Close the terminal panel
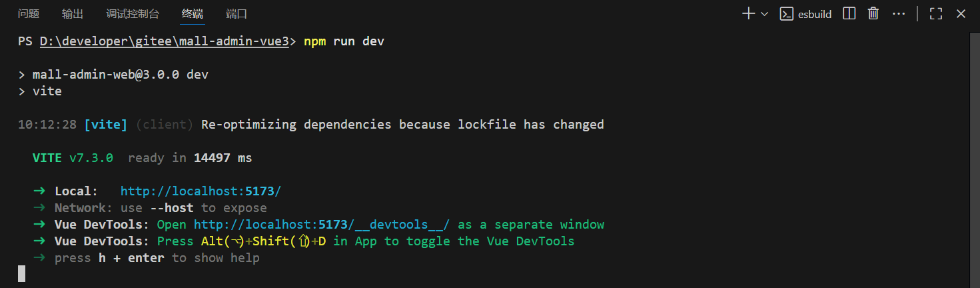 [x=961, y=14]
